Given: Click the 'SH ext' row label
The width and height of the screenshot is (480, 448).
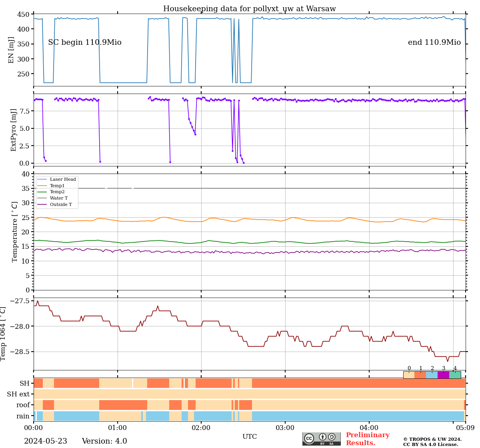Looking at the screenshot, I should 18,394.
